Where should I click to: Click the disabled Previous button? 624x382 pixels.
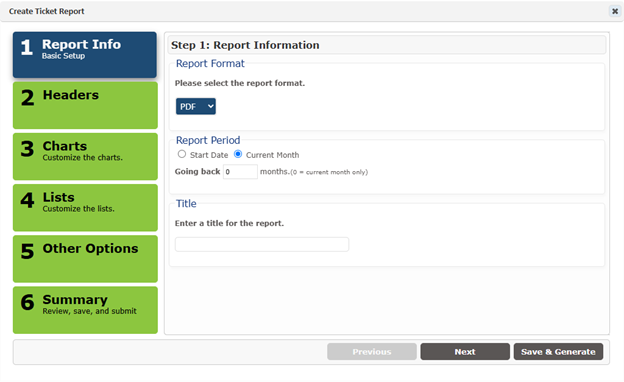pyautogui.click(x=372, y=352)
